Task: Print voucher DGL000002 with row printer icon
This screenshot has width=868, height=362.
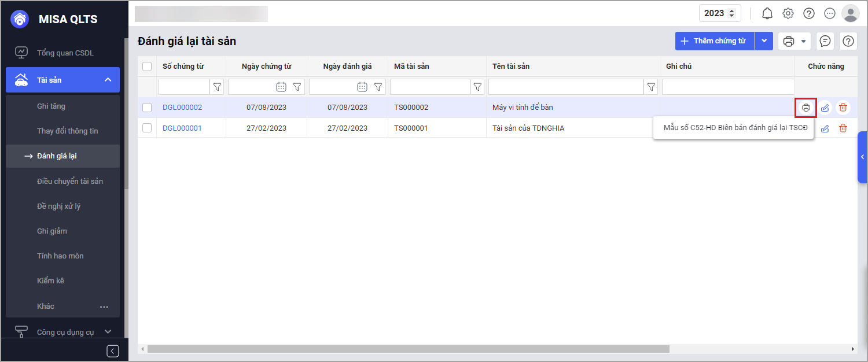Action: point(806,108)
